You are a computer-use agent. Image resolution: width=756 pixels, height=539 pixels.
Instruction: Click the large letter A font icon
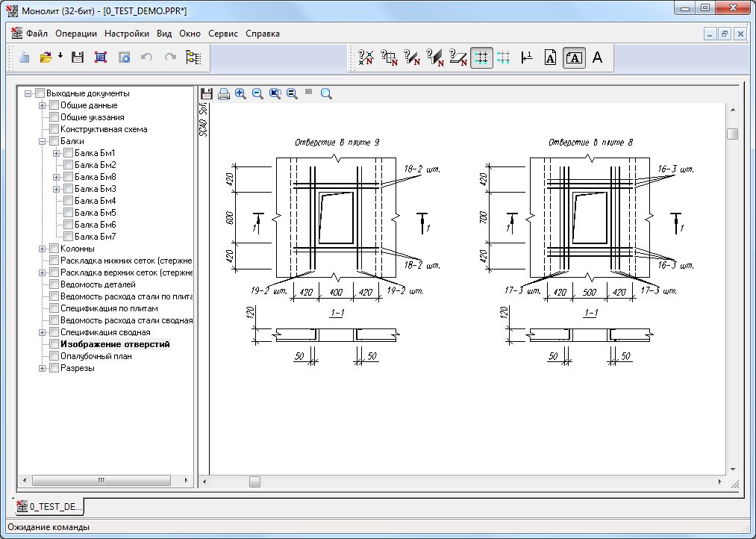pos(597,57)
